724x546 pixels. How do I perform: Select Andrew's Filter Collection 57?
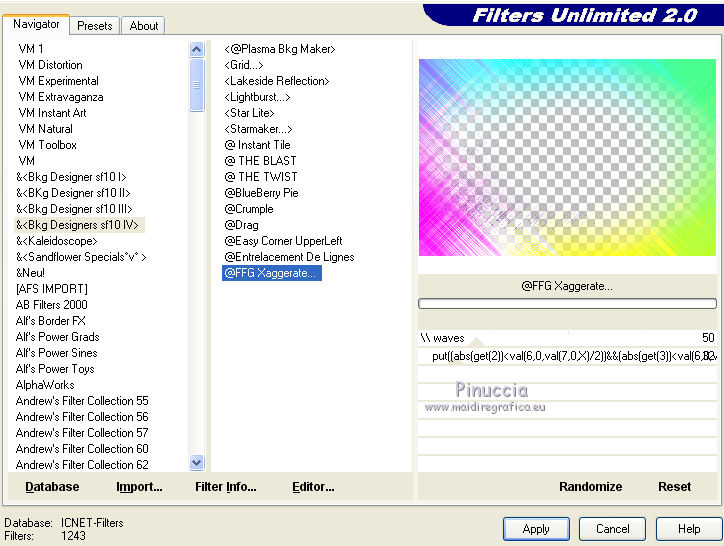[x=82, y=433]
